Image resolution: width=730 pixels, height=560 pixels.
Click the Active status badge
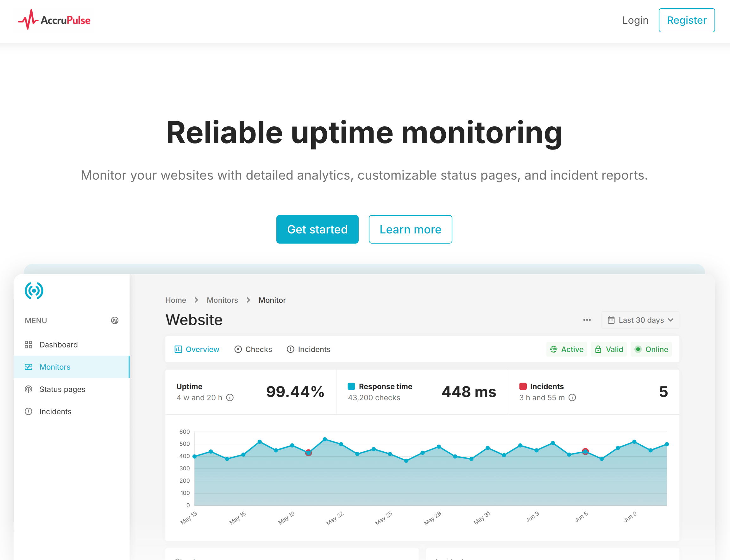pos(566,349)
